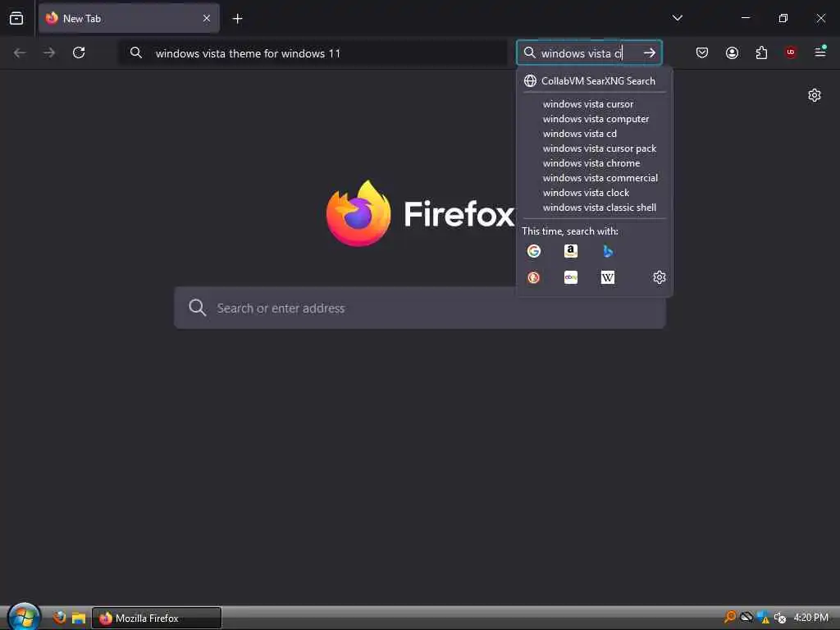This screenshot has width=840, height=630.
Task: Select CollabVM SearXNG Search header
Action: pos(595,81)
